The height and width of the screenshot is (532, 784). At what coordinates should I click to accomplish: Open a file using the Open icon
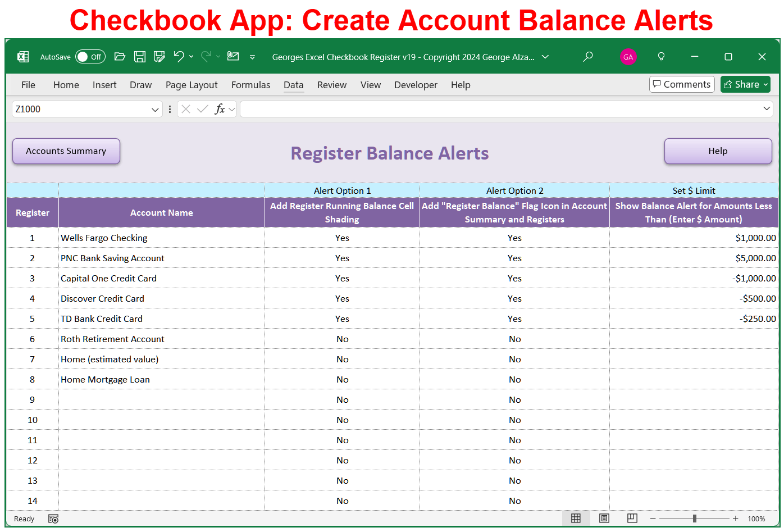pos(120,56)
